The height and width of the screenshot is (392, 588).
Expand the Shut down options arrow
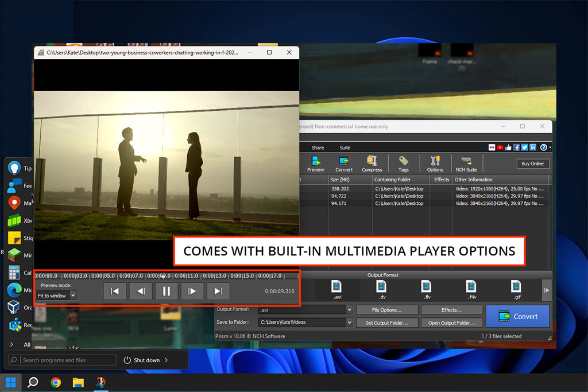[x=166, y=360]
